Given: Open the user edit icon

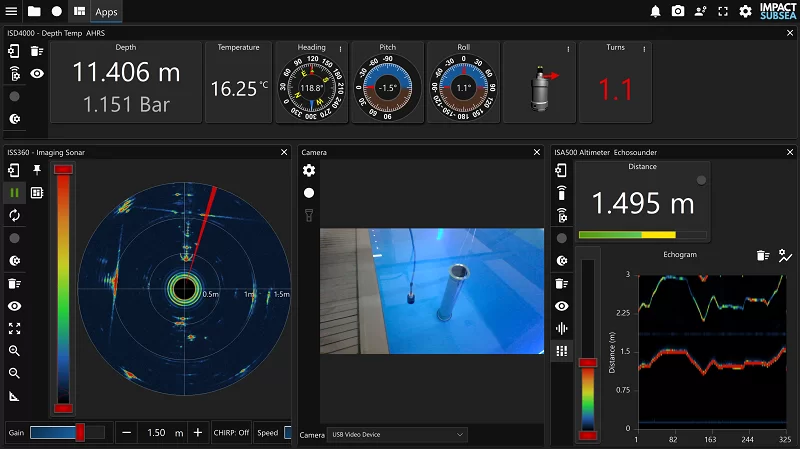Looking at the screenshot, I should tap(701, 11).
